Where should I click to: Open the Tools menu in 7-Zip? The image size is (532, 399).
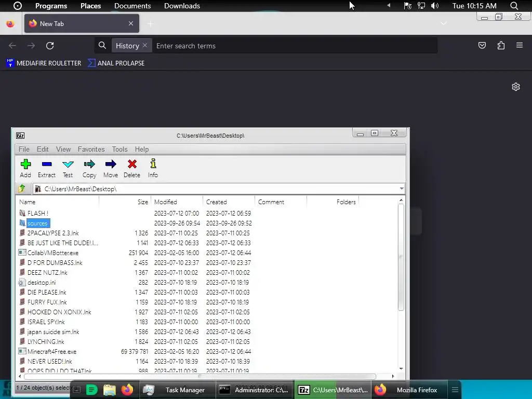(120, 149)
